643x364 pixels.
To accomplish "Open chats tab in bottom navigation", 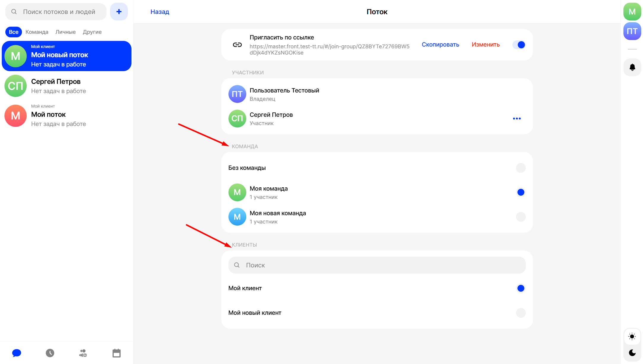I will (x=17, y=353).
